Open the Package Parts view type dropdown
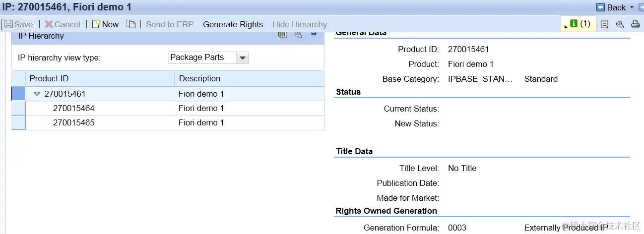 point(242,58)
